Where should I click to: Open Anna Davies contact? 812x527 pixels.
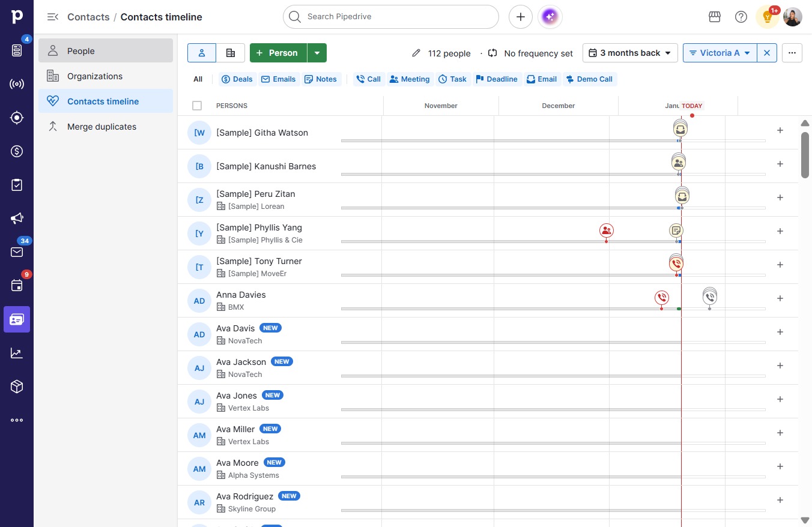(241, 295)
